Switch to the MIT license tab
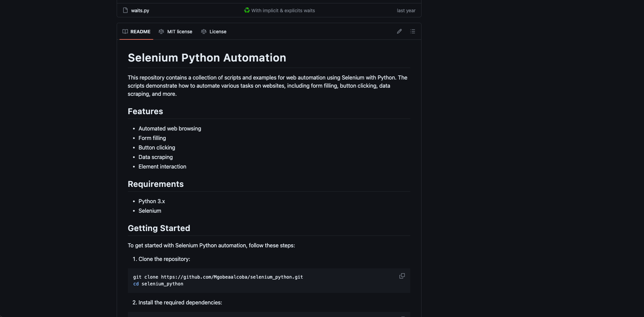This screenshot has width=644, height=317. 176,32
